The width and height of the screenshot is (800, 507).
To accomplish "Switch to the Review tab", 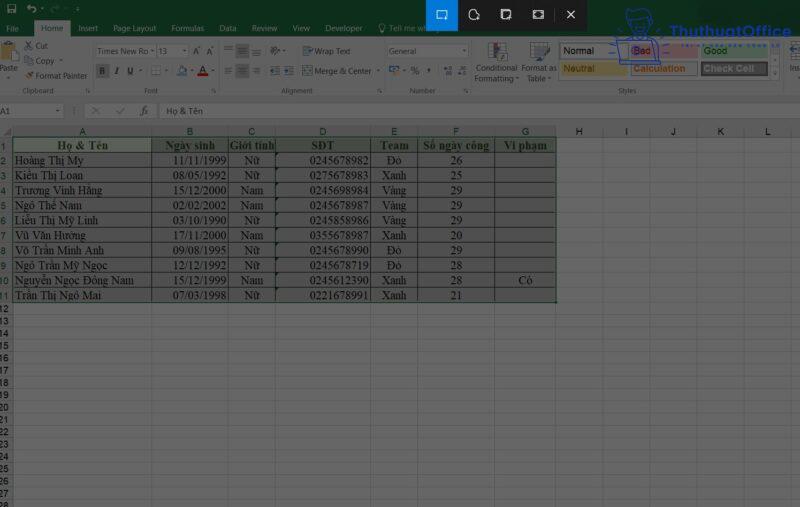I will click(264, 29).
